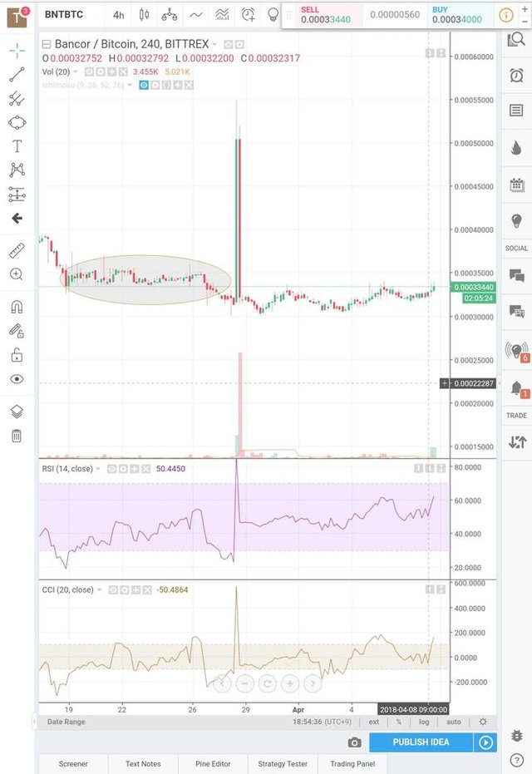This screenshot has height=774, width=532.
Task: Expand the CCI (20, close) dropdown
Action: tap(99, 589)
